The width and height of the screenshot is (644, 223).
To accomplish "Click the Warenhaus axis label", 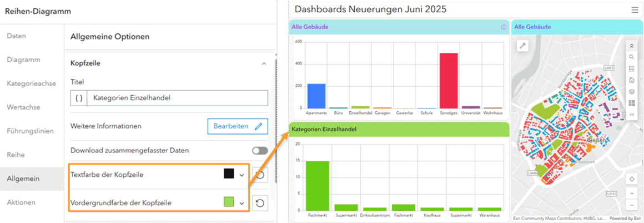I will pyautogui.click(x=489, y=215).
